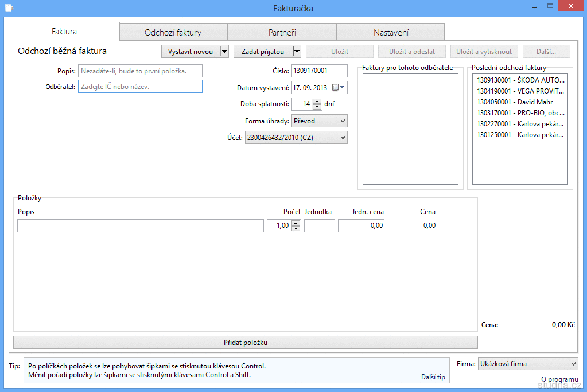Decrease Doba splatnosti days with down arrow
Screen dimensions: 587x392
click(317, 107)
